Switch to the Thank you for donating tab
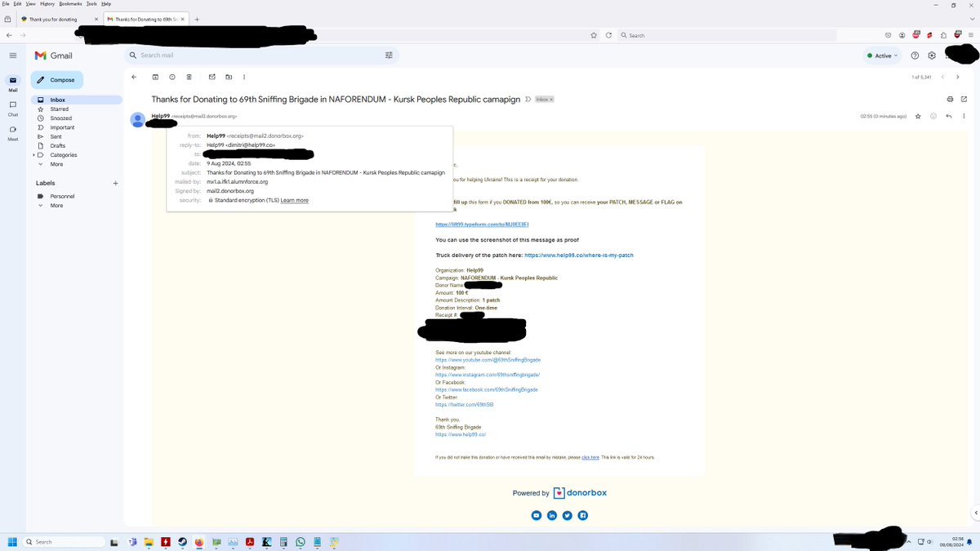This screenshot has width=980, height=551. (x=59, y=19)
